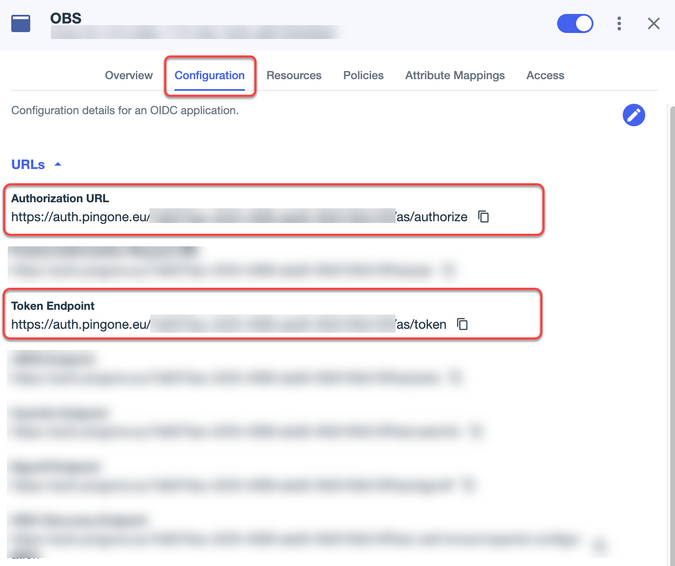Screen dimensions: 675x566
Task: Copy the blurred URL below Authorization URL
Action: tap(449, 270)
